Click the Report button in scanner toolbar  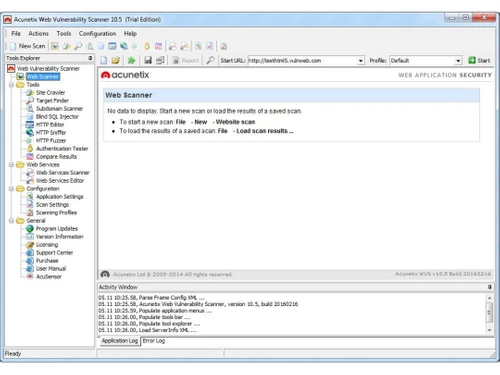[x=185, y=60]
